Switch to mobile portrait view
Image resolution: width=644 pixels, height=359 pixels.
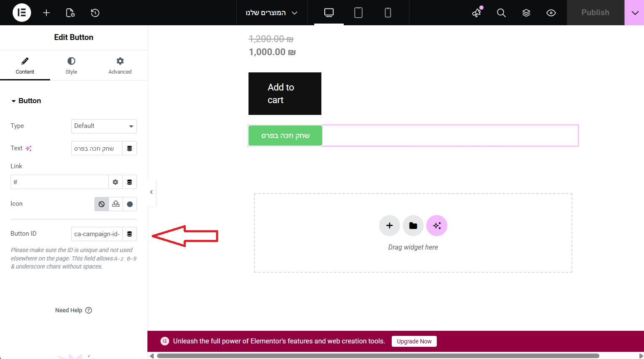pos(388,13)
